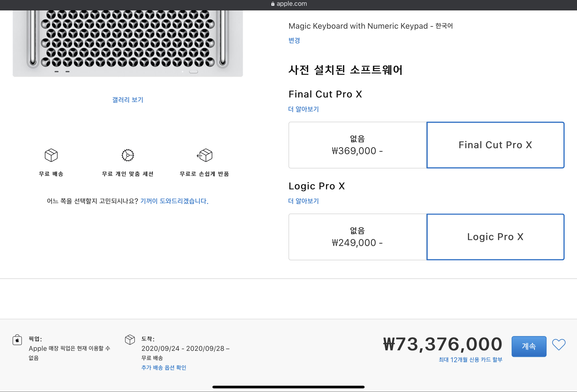This screenshot has width=577, height=392.
Task: Click the 갤러리 보기 link
Action: click(128, 100)
